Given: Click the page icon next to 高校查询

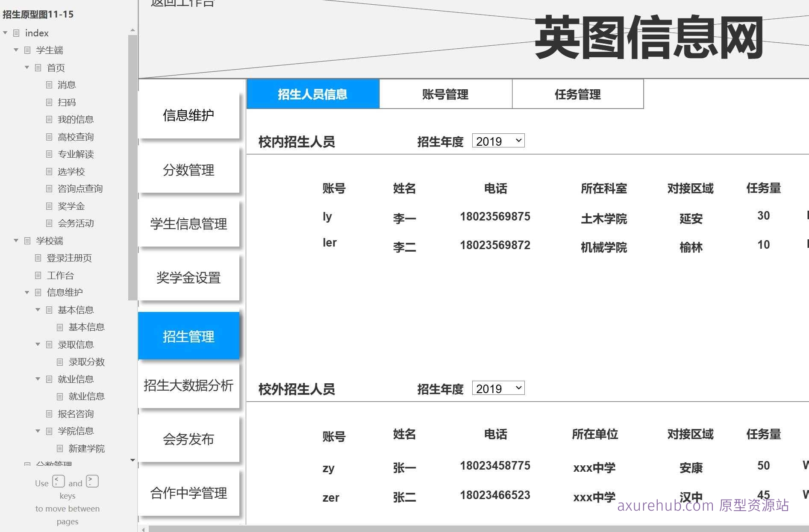Looking at the screenshot, I should click(x=49, y=137).
